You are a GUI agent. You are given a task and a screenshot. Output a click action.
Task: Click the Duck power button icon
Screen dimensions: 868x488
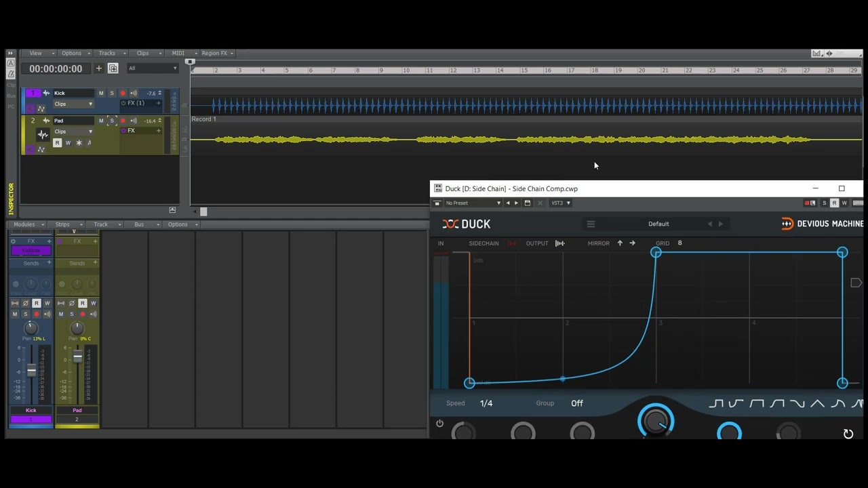[x=439, y=424]
